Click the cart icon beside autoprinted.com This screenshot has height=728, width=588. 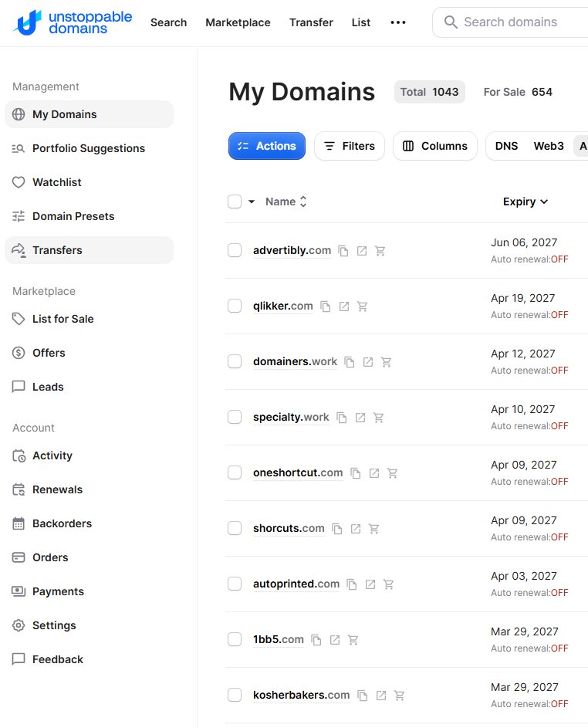(388, 584)
